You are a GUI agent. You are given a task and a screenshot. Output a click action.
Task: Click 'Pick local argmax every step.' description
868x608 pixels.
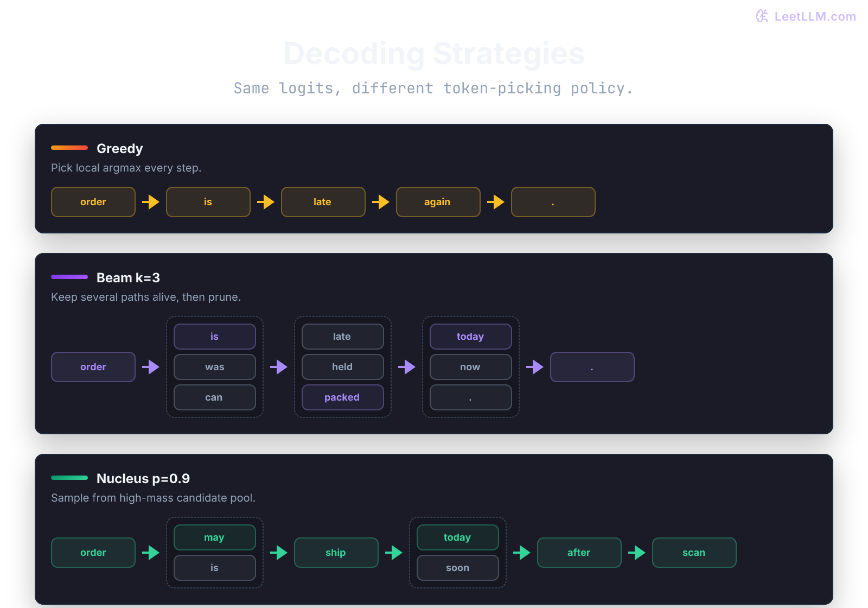click(x=126, y=168)
